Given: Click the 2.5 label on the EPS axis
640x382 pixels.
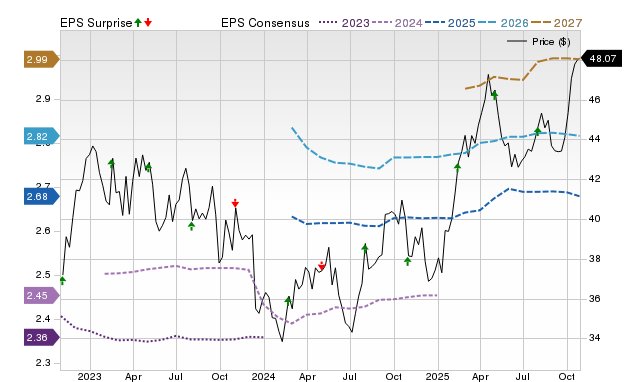Looking at the screenshot, I should tap(43, 275).
